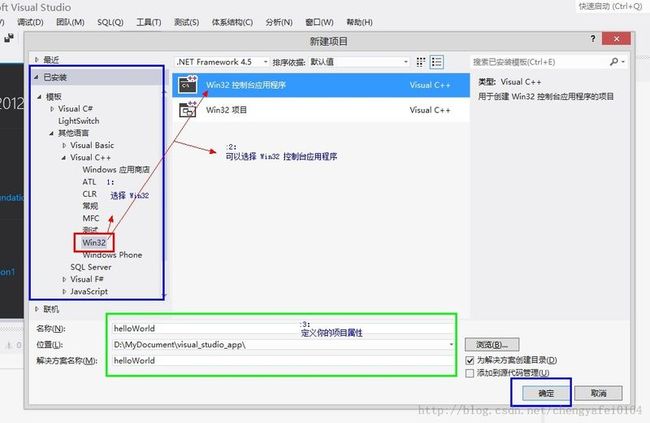This screenshot has height=423, width=650.
Task: Click the search magnifier icon
Action: click(x=614, y=62)
